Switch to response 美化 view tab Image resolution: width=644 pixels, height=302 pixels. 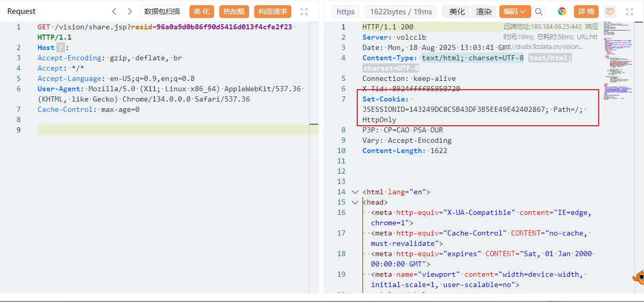[x=457, y=12]
